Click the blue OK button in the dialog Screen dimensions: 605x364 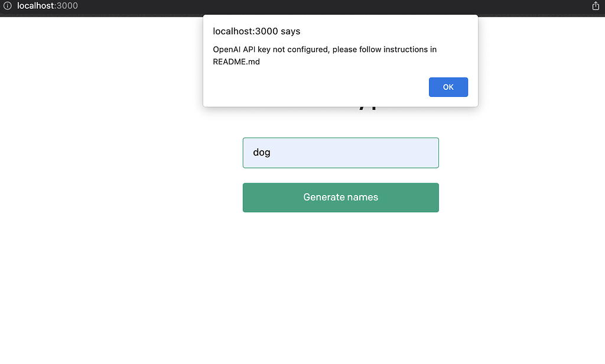[448, 87]
